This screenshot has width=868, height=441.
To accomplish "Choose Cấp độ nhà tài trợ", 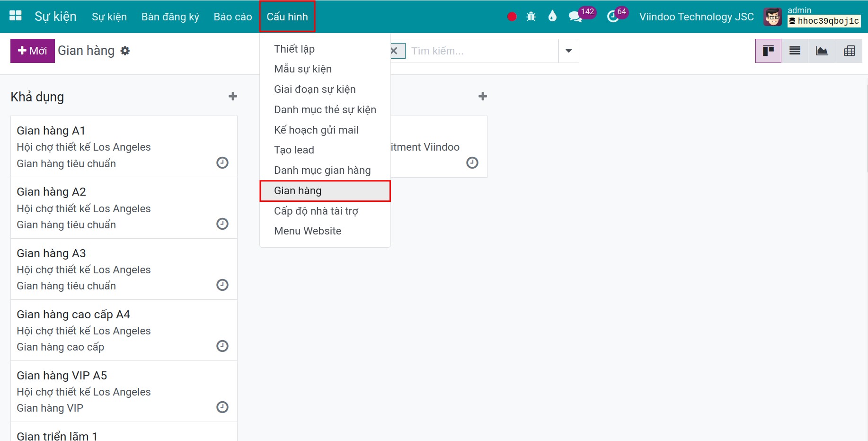I will click(325, 211).
